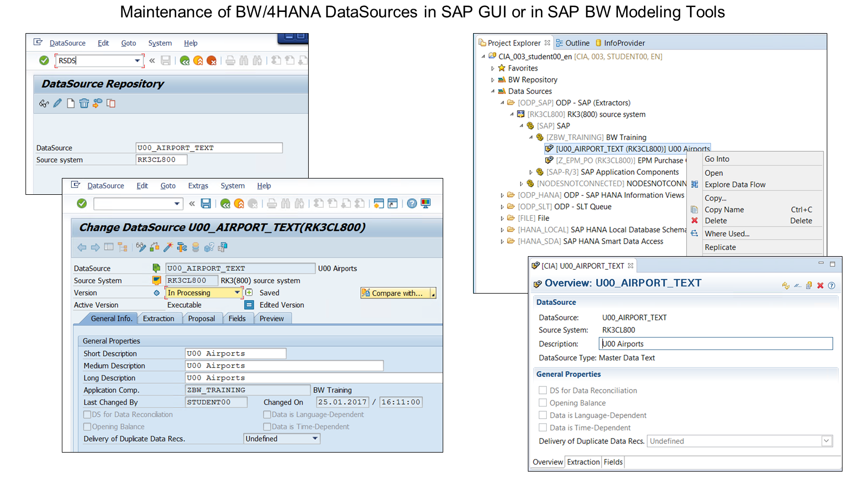868x477 pixels.
Task: Click Help question mark in Change DataSource toolbar
Action: coord(412,203)
